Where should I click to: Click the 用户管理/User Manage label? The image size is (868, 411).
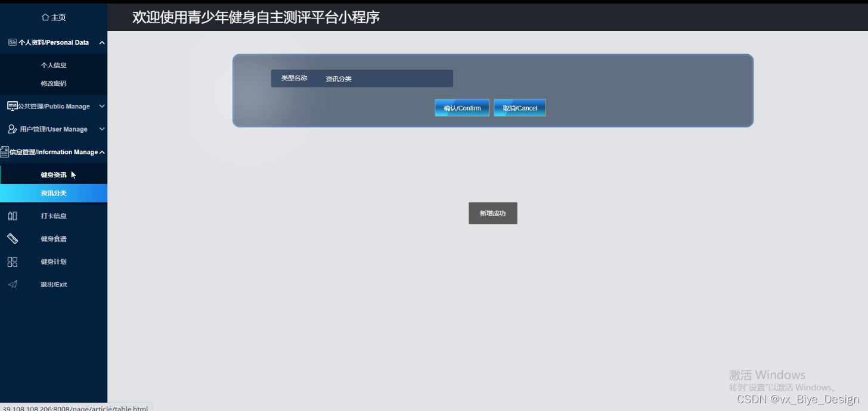click(x=54, y=129)
